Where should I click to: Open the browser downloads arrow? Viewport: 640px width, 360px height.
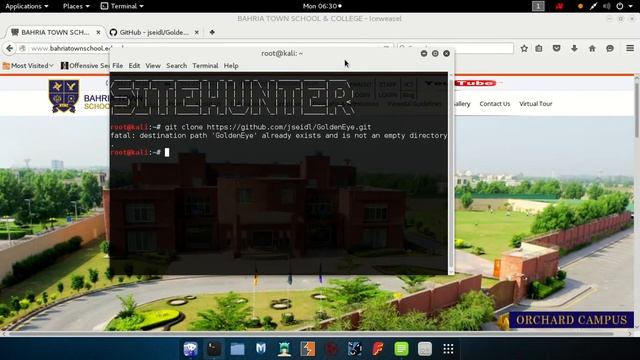click(x=574, y=49)
